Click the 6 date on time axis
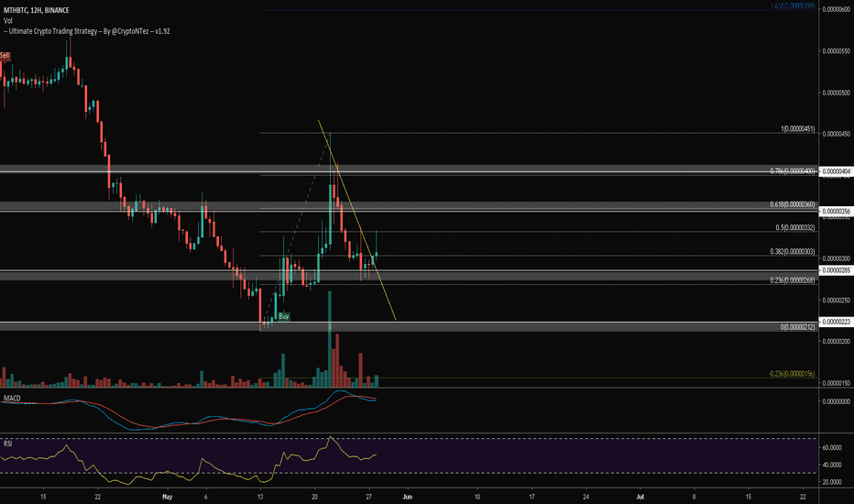The width and height of the screenshot is (854, 504). (205, 497)
